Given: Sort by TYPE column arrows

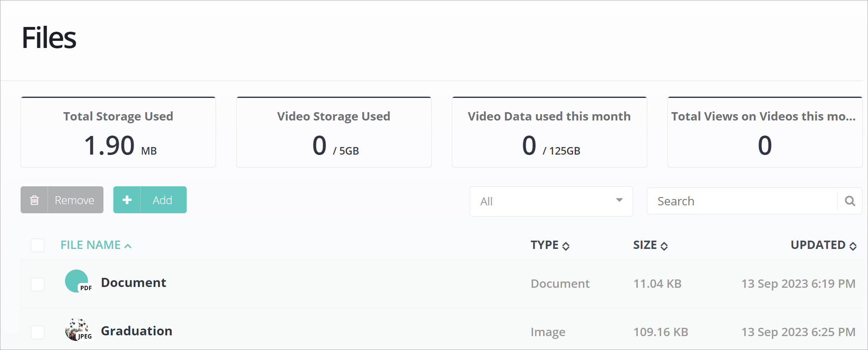Looking at the screenshot, I should 566,246.
